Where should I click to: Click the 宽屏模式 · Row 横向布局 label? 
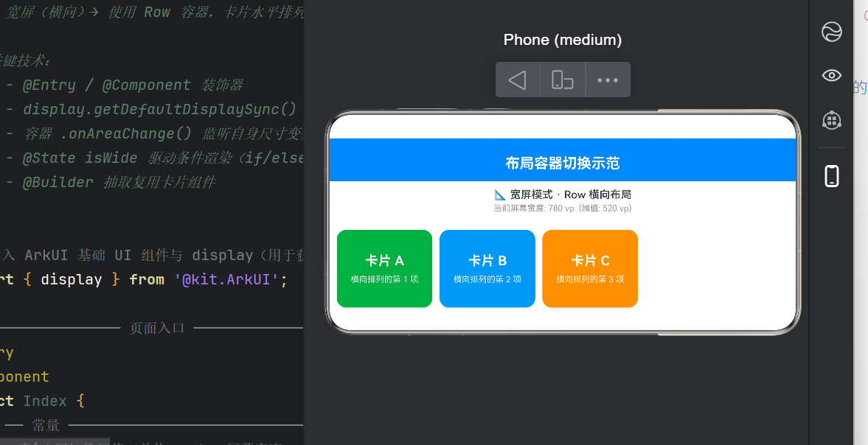click(563, 195)
